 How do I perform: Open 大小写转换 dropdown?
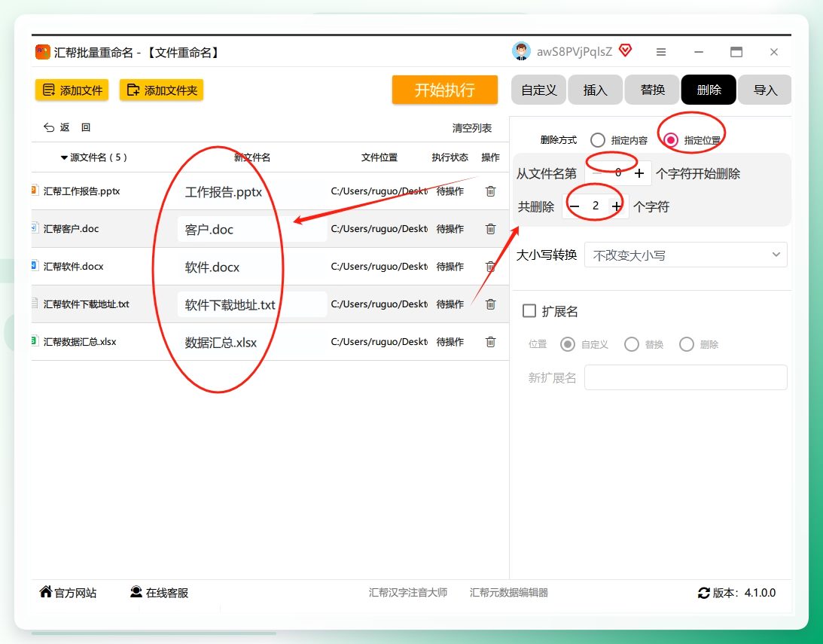(685, 255)
